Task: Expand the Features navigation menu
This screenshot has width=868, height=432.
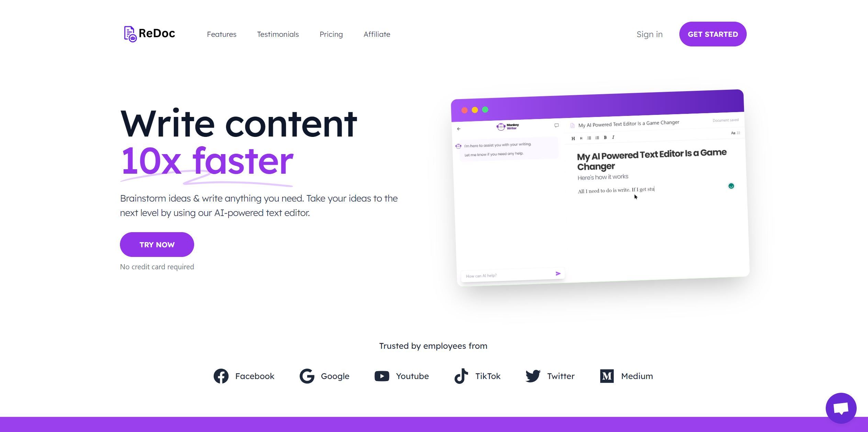Action: (x=221, y=34)
